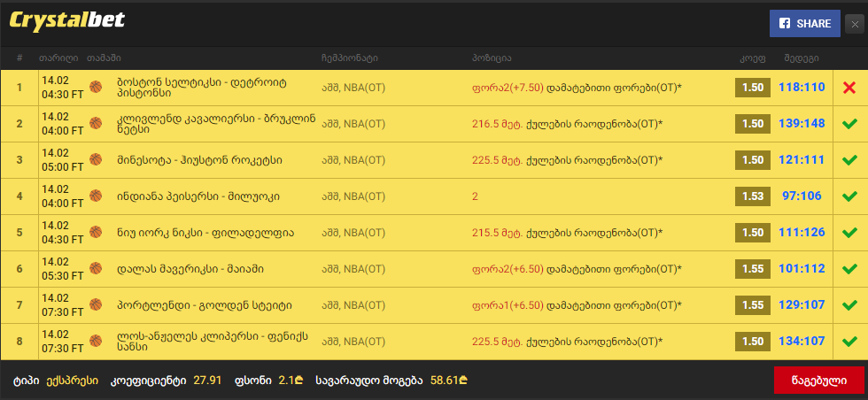This screenshot has height=400, width=868.
Task: Click the 1.50 odds box in row 8
Action: click(753, 342)
